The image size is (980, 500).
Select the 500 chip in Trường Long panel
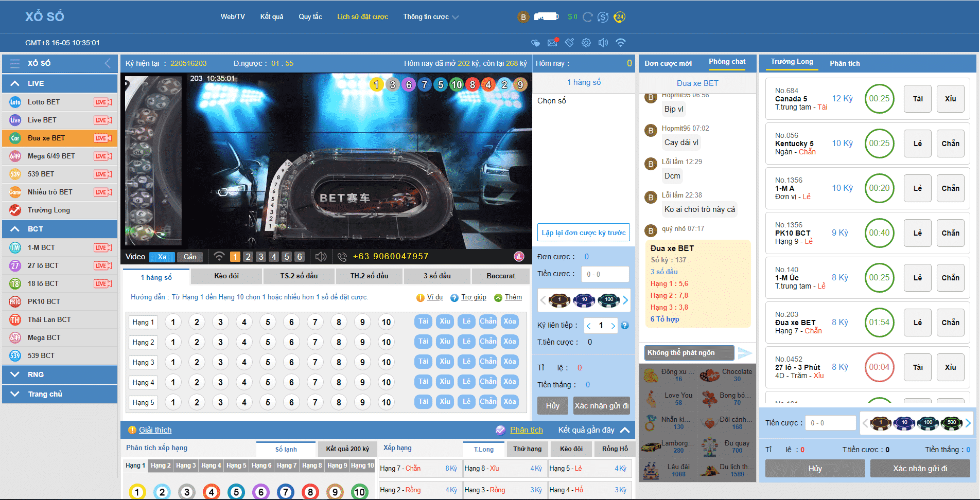[952, 423]
